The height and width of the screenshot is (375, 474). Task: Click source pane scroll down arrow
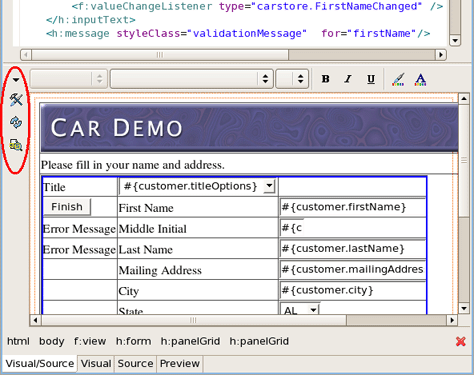[x=455, y=41]
